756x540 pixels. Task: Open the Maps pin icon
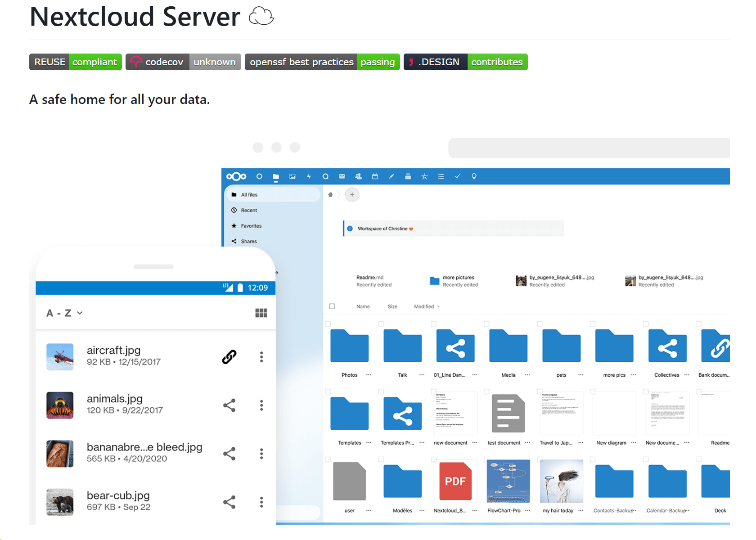pyautogui.click(x=474, y=176)
